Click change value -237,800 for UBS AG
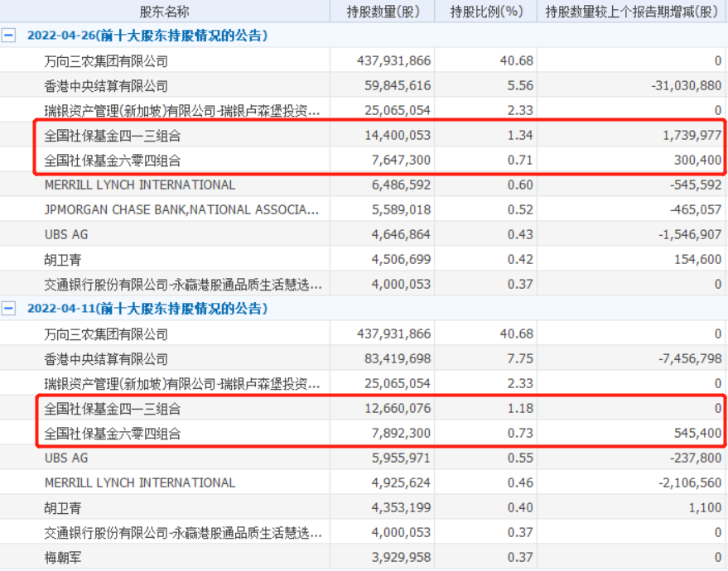Viewport: 728px width, 571px height. [696, 458]
